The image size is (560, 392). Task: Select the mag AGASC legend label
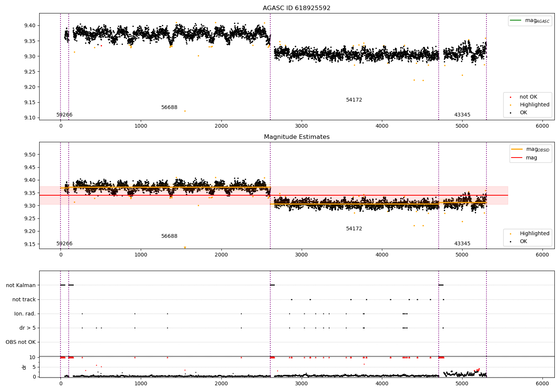[537, 21]
